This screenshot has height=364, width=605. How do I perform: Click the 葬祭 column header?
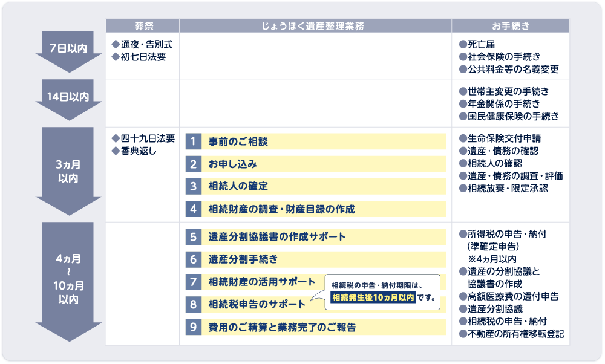[x=143, y=26]
